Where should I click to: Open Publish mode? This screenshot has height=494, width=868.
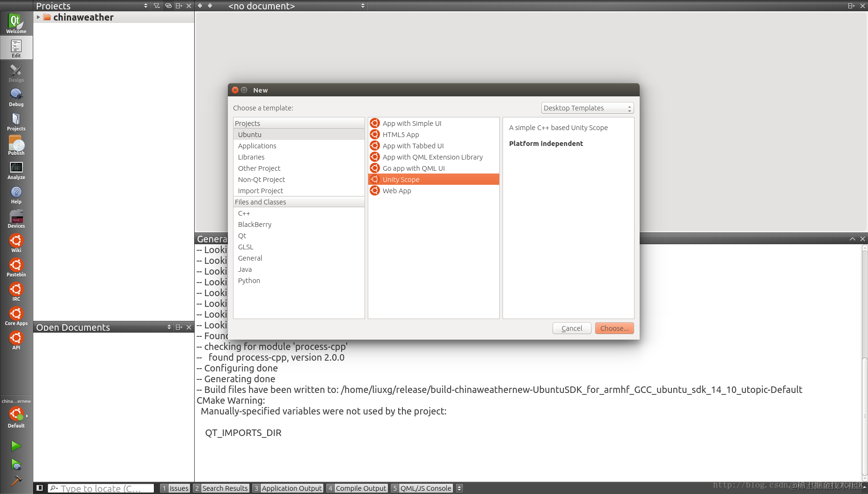[x=16, y=145]
